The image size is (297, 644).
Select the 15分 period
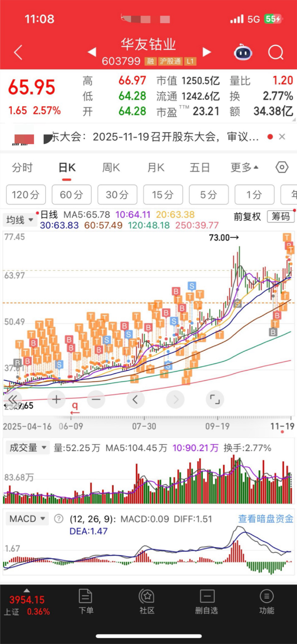[x=163, y=194]
